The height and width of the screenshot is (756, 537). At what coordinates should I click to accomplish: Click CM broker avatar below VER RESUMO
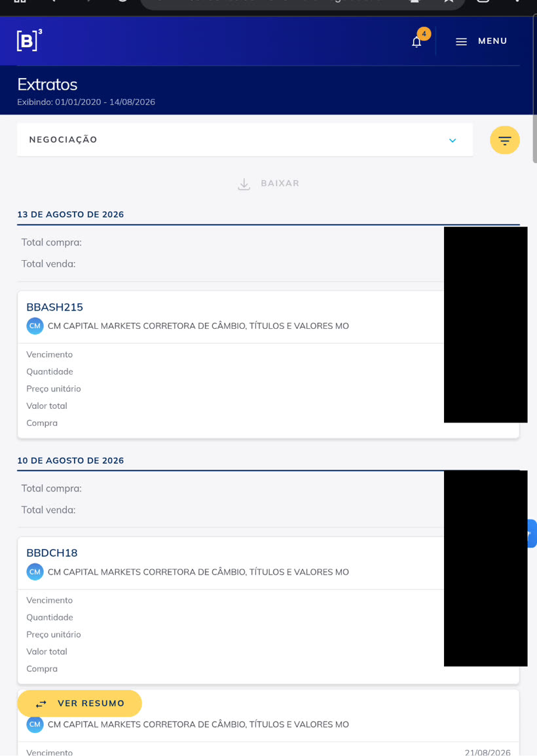(35, 724)
